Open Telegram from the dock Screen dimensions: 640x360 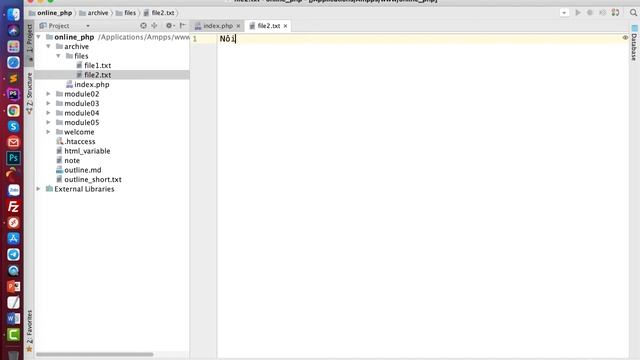point(13,254)
